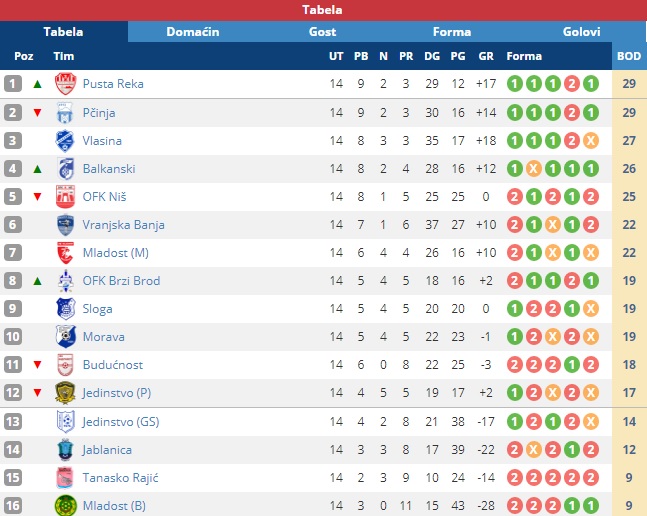Select the Golovi tab
The image size is (647, 516).
pyautogui.click(x=581, y=32)
